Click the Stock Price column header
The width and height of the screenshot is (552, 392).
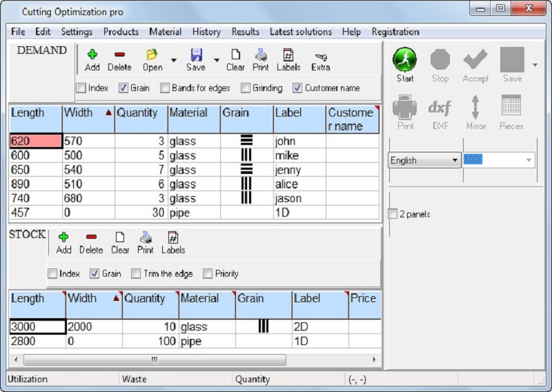click(365, 305)
